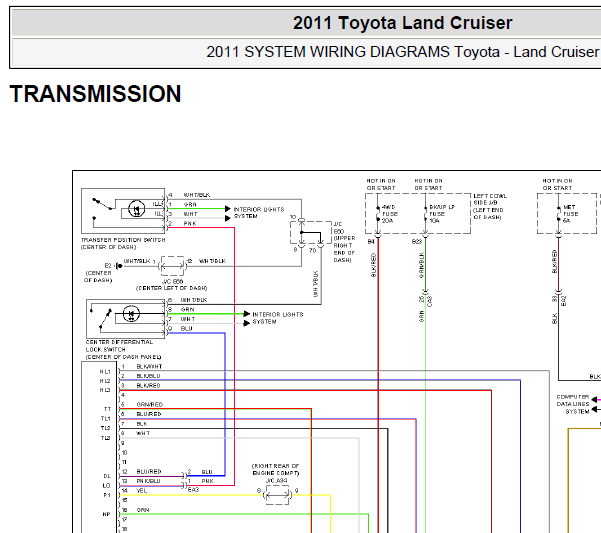Click the 'BLU/RED' wire label at DL pin 12
Screen dimensions: 601x533
tap(149, 471)
